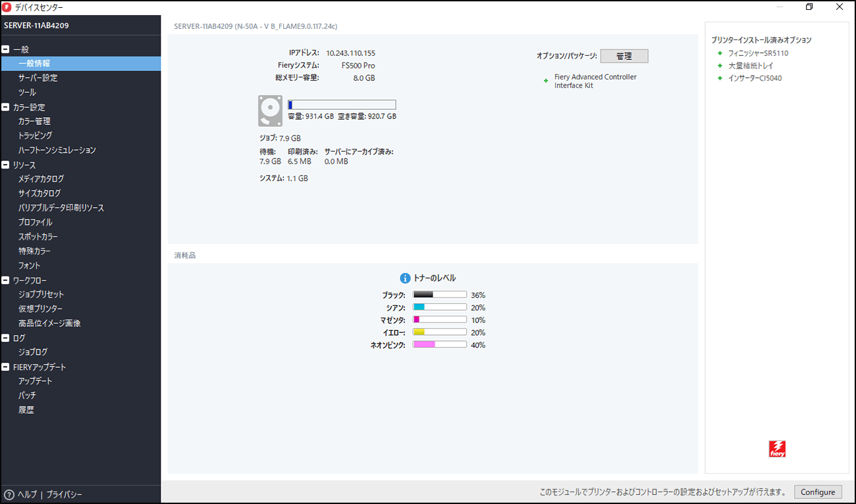
Task: Click the Fiery logo in right panel
Action: (777, 449)
